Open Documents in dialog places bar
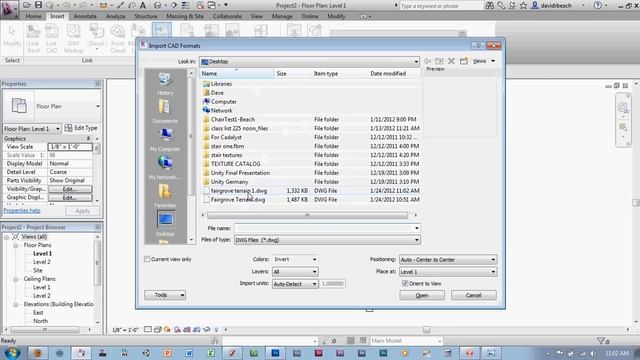640x360 pixels. pos(165,111)
